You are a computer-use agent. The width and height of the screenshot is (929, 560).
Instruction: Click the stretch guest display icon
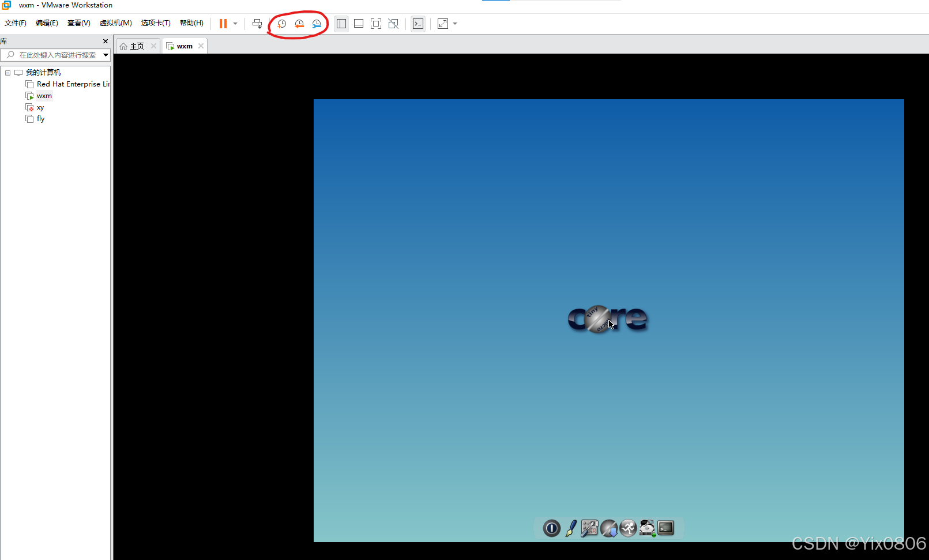(443, 24)
